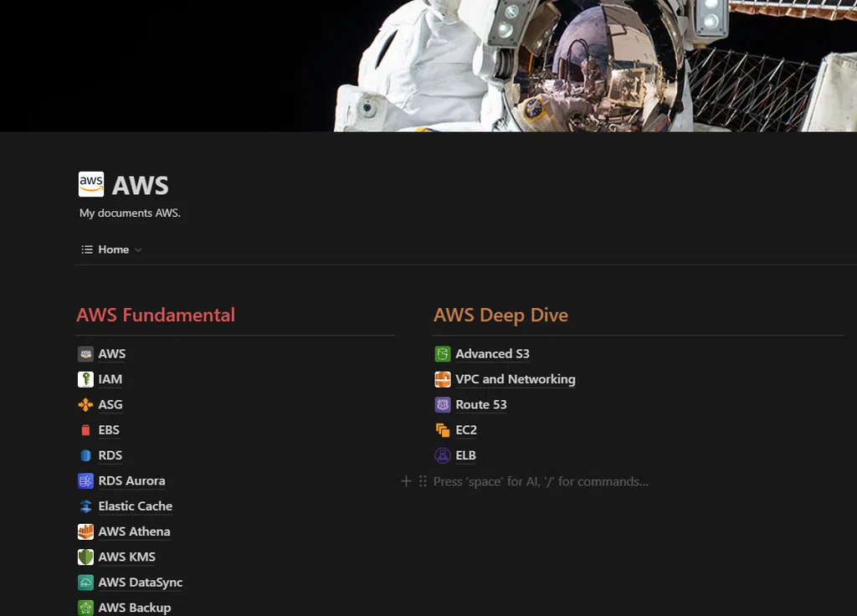Viewport: 857px width, 616px height.
Task: Open the ELB page link
Action: pyautogui.click(x=465, y=455)
